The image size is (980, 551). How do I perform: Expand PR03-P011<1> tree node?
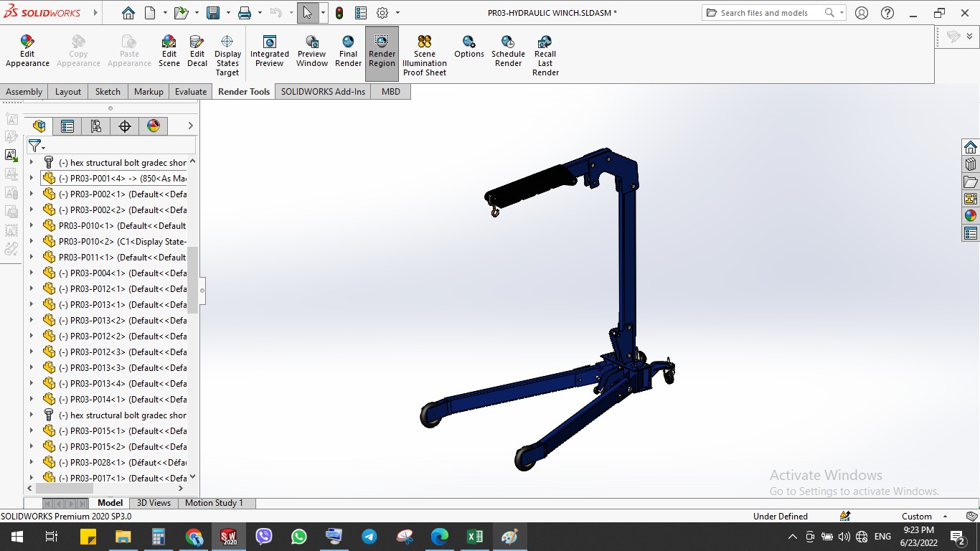[x=31, y=258]
